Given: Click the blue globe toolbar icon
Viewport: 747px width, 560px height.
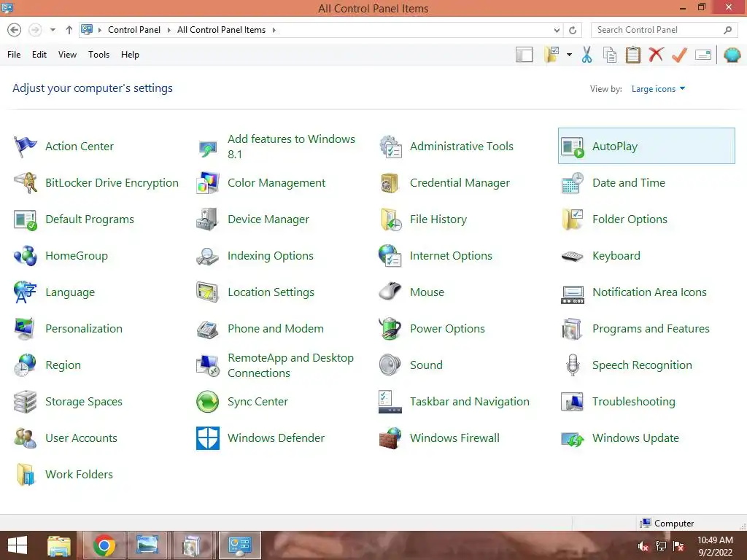Looking at the screenshot, I should click(x=732, y=55).
